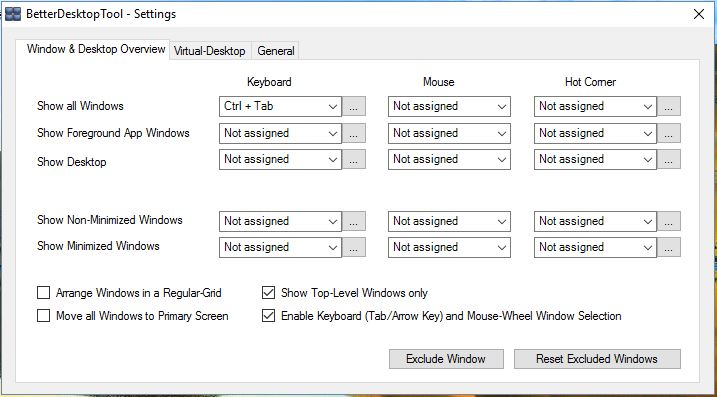Viewport: 717px width, 397px height.
Task: Uncheck Show Top-Level Windows only
Action: 268,293
